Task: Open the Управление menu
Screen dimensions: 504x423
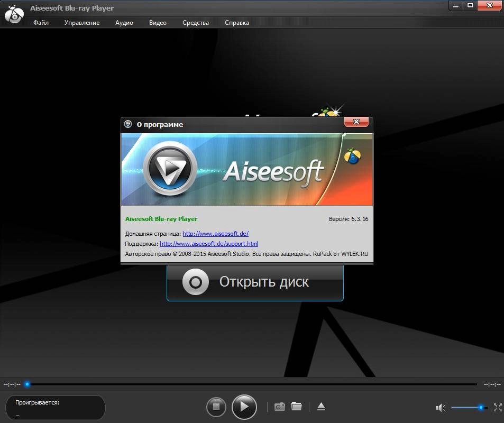Action: [x=81, y=23]
